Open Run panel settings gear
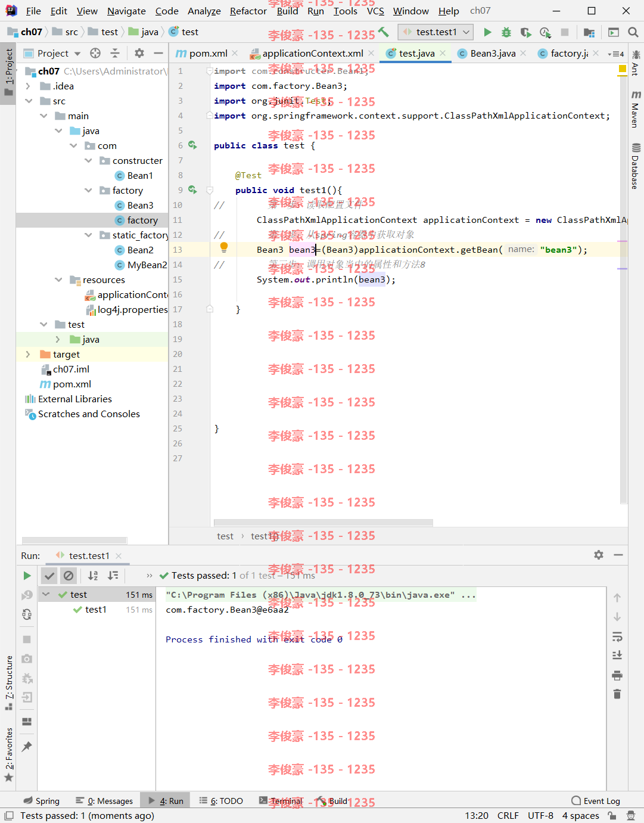 (x=599, y=555)
